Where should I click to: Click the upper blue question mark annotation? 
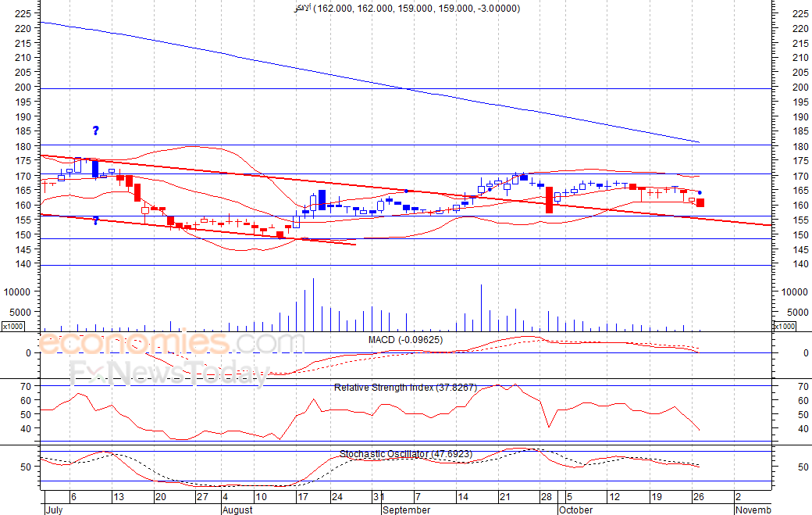pos(95,131)
